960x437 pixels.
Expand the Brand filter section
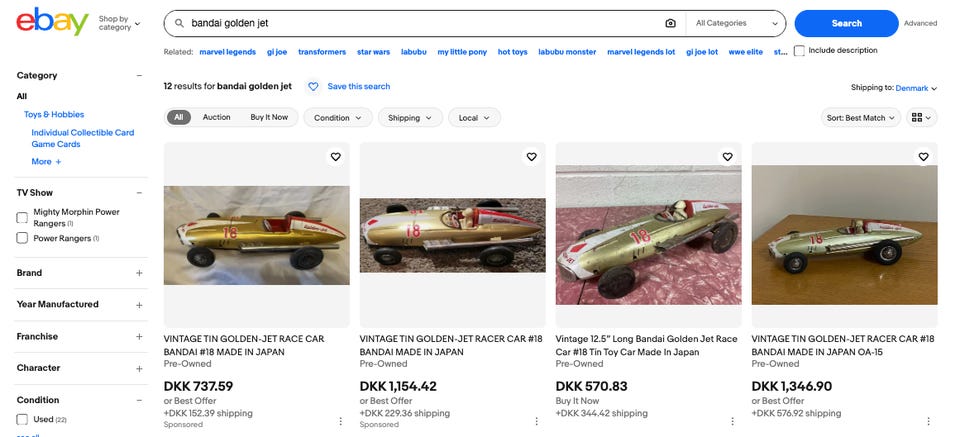pos(139,273)
